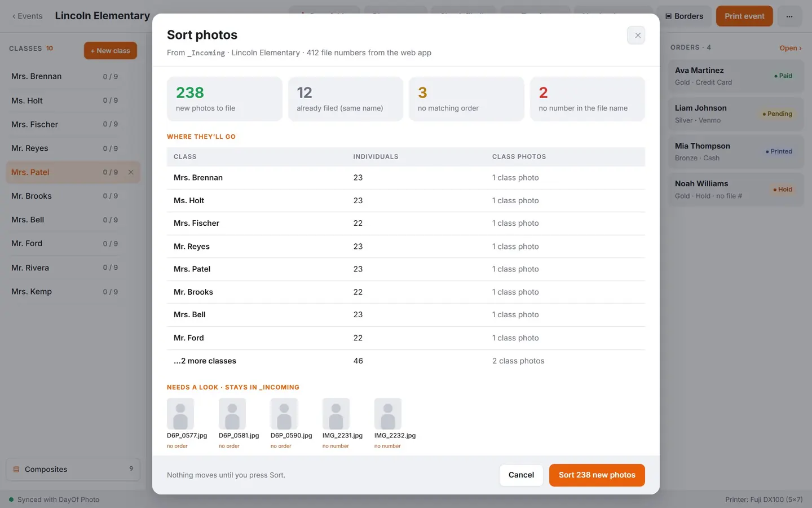
Task: Add a class with New class
Action: pos(111,51)
